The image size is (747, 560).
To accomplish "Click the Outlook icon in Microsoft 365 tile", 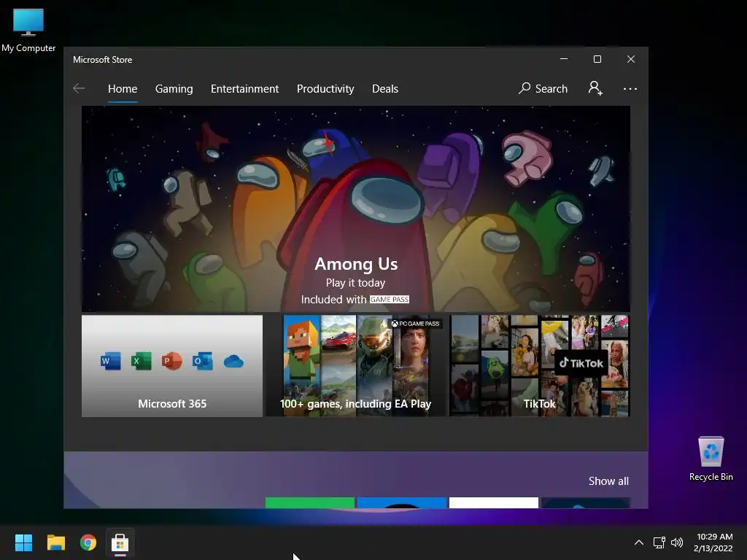I will 203,361.
